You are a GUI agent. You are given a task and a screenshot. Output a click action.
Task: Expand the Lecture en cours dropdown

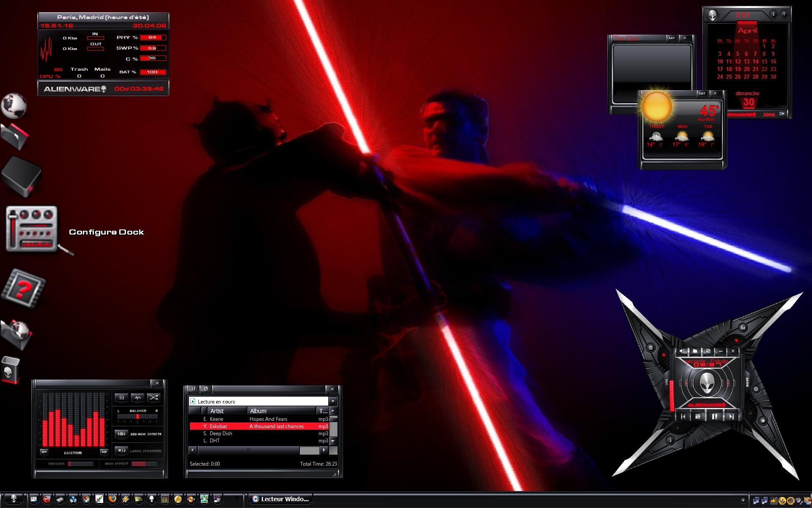(333, 401)
